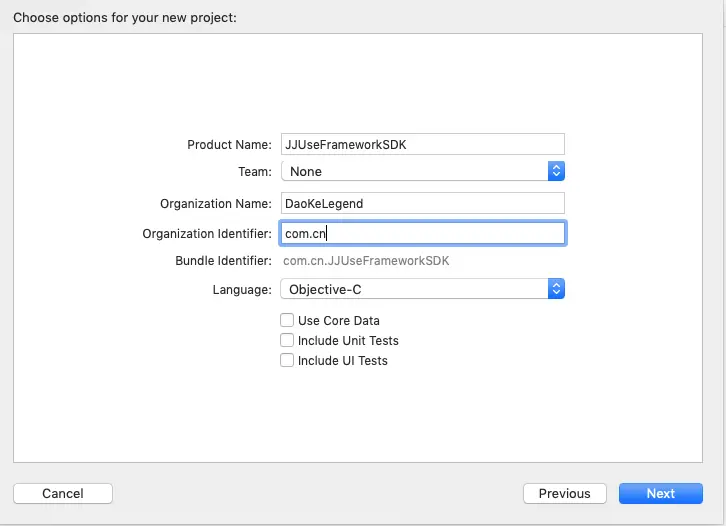Click the Bundle Identifier value com.cn.JJUseFrameworkSDK

tap(366, 261)
